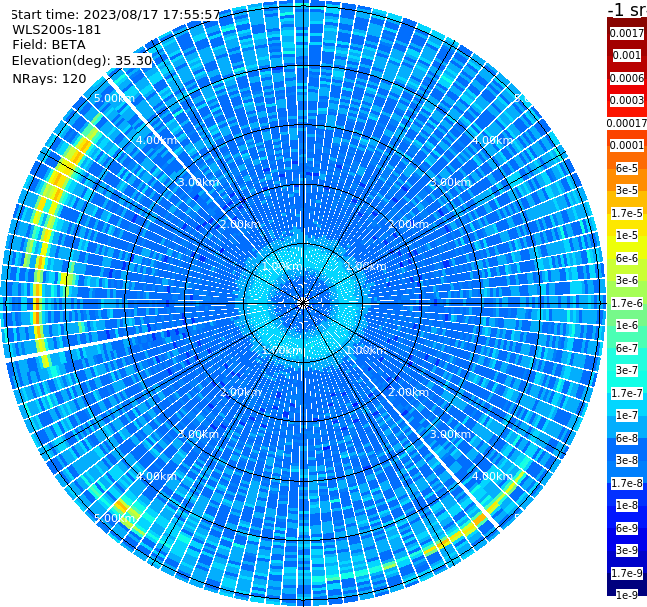
Task: Select the 0.001 colorbar tick label
Action: (627, 55)
